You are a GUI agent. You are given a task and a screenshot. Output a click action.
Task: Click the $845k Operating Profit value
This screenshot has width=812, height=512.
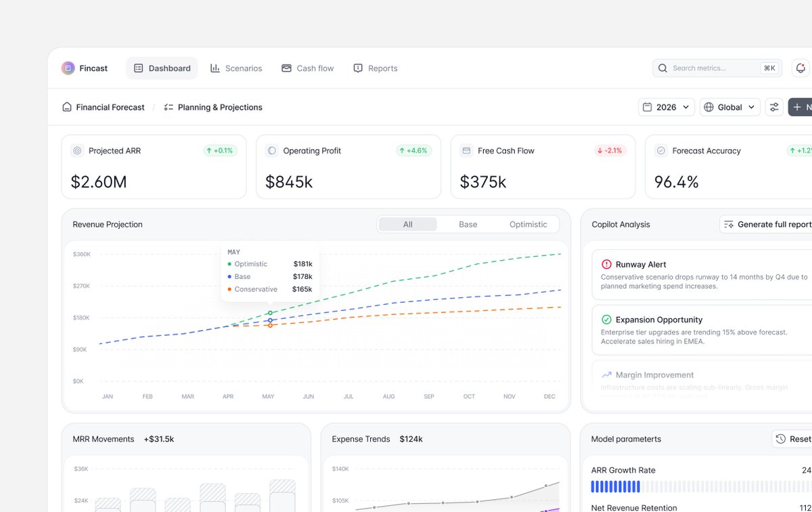click(289, 182)
